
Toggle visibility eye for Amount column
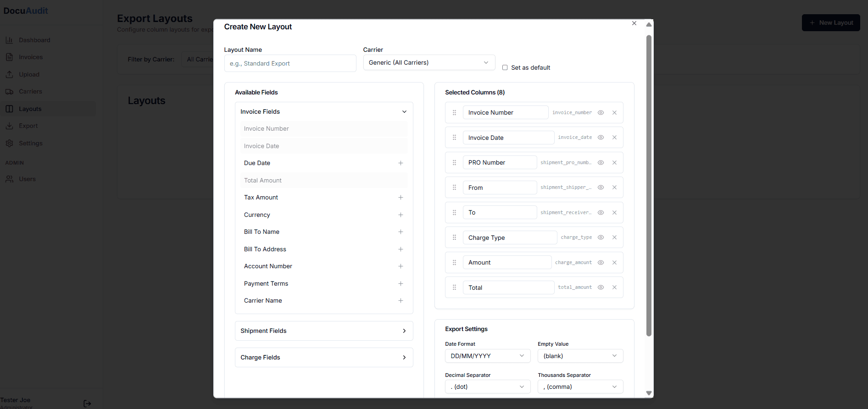coord(601,263)
